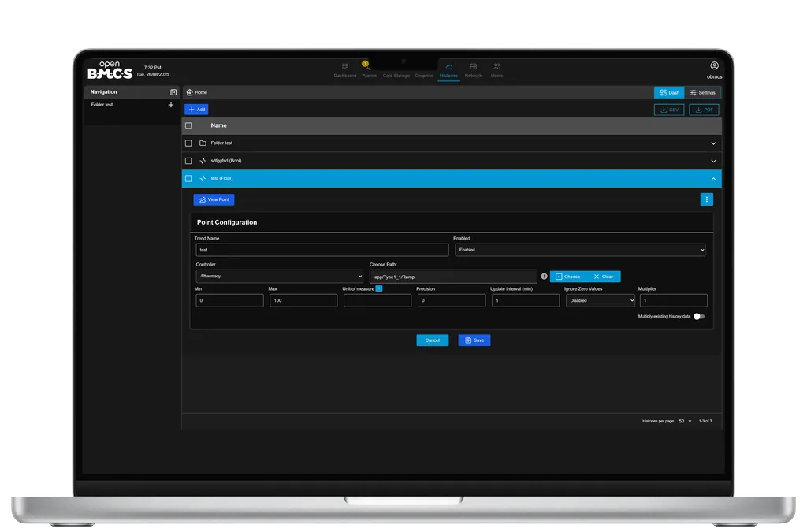Open the Graphics section

pyautogui.click(x=424, y=76)
